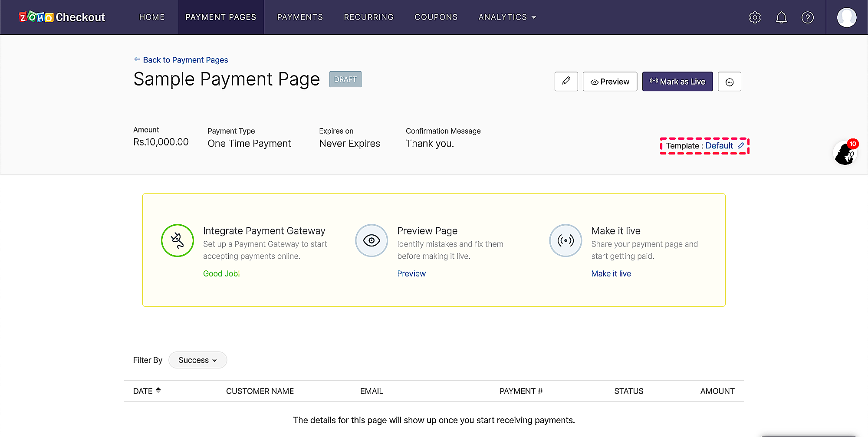Go to the Home tab
The image size is (868, 437).
(152, 17)
